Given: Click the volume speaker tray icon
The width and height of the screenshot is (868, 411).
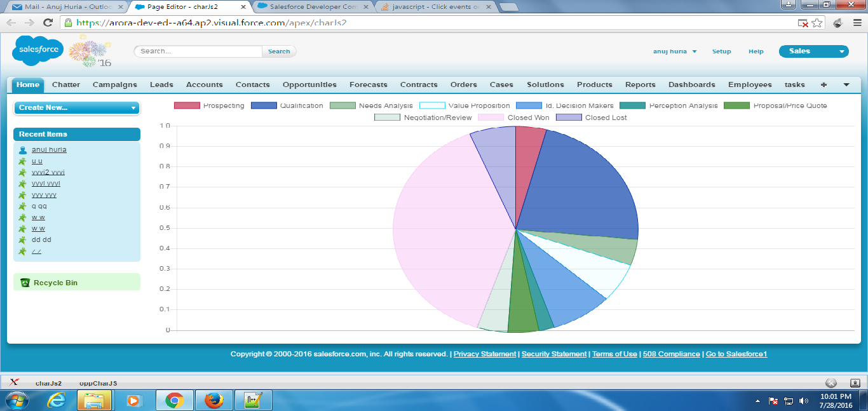Looking at the screenshot, I should 804,401.
